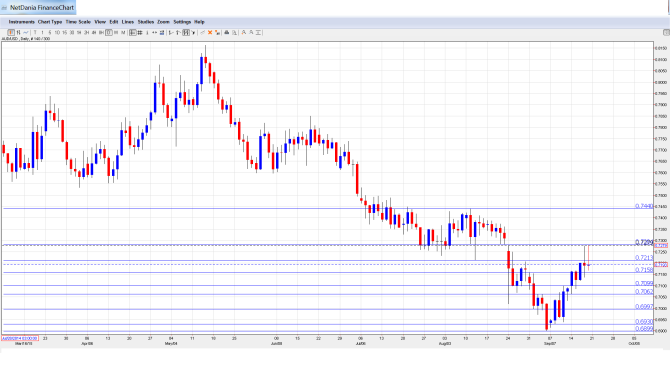The height and width of the screenshot is (377, 670).
Task: Open the Instruments menu
Action: click(21, 22)
